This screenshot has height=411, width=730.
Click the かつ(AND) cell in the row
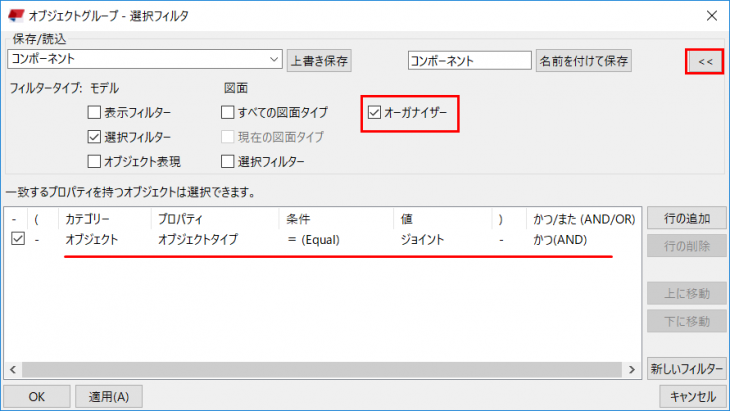pos(560,240)
